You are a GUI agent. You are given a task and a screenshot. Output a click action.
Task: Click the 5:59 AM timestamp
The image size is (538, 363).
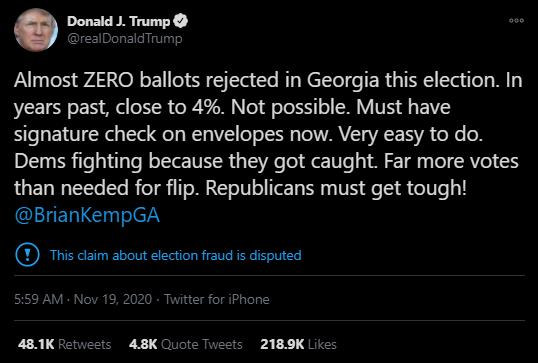coord(38,299)
